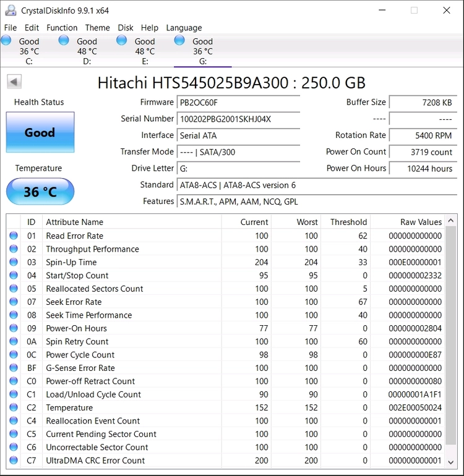Open the Help menu
This screenshot has height=476, width=464.
[x=150, y=28]
